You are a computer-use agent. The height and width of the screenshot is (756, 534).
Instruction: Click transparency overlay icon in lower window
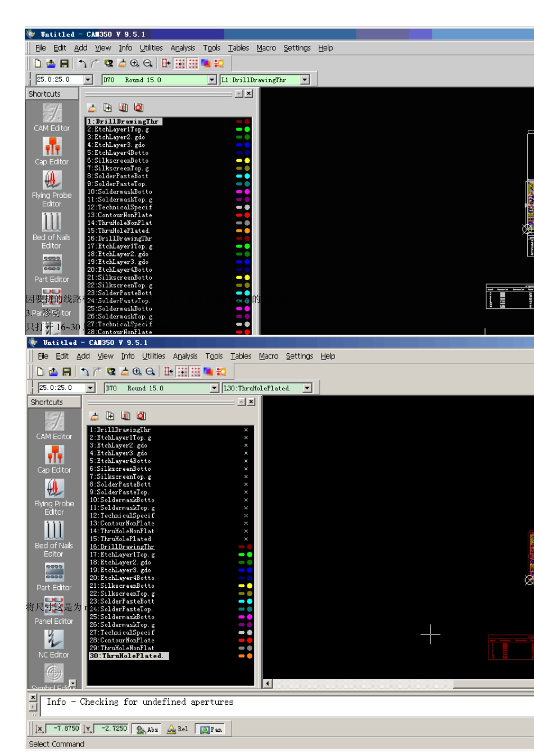click(208, 372)
